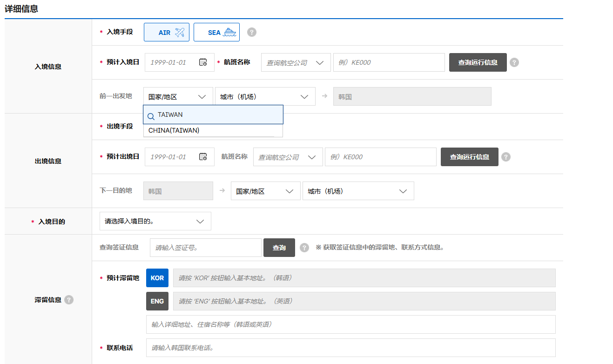The height and width of the screenshot is (364, 613).
Task: Select AIR as entry method
Action: pyautogui.click(x=167, y=33)
